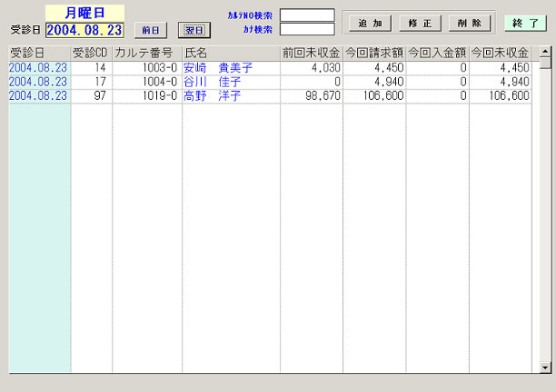
Task: Select the row for 谷川 佳子
Action: tap(217, 82)
